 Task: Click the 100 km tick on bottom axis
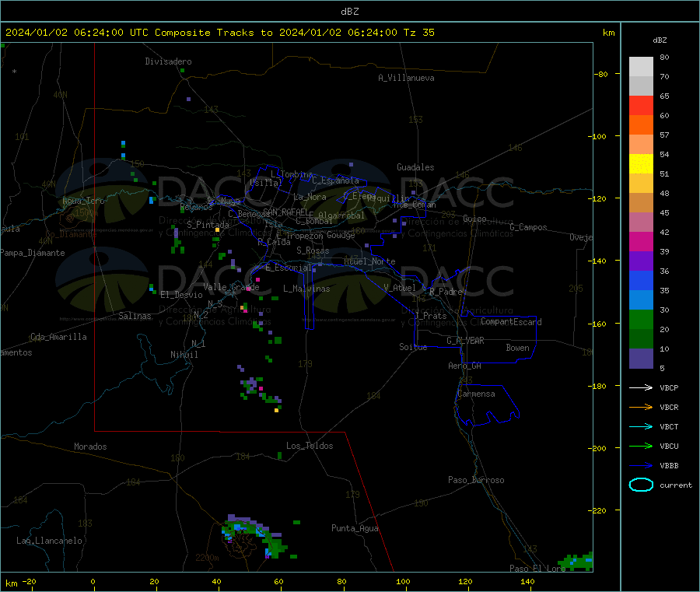tap(403, 581)
